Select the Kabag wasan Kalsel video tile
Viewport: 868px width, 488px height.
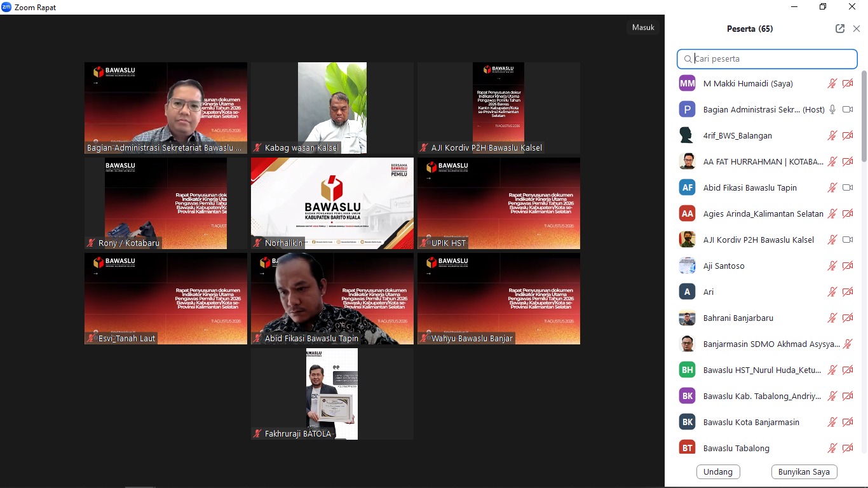[332, 108]
